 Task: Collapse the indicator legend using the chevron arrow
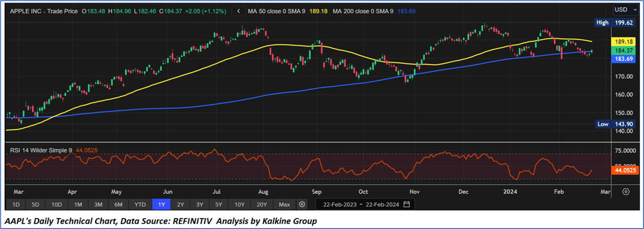coord(239,10)
